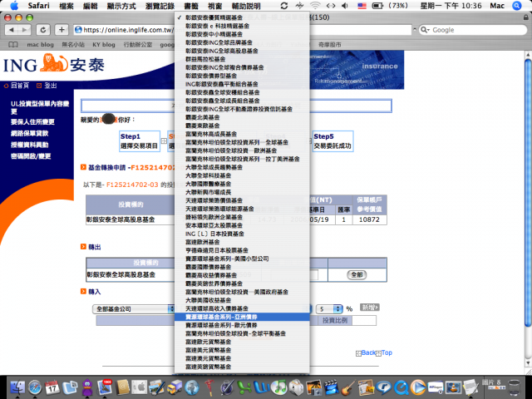
Task: Open the 奇摩股市 bookmark
Action: [330, 44]
